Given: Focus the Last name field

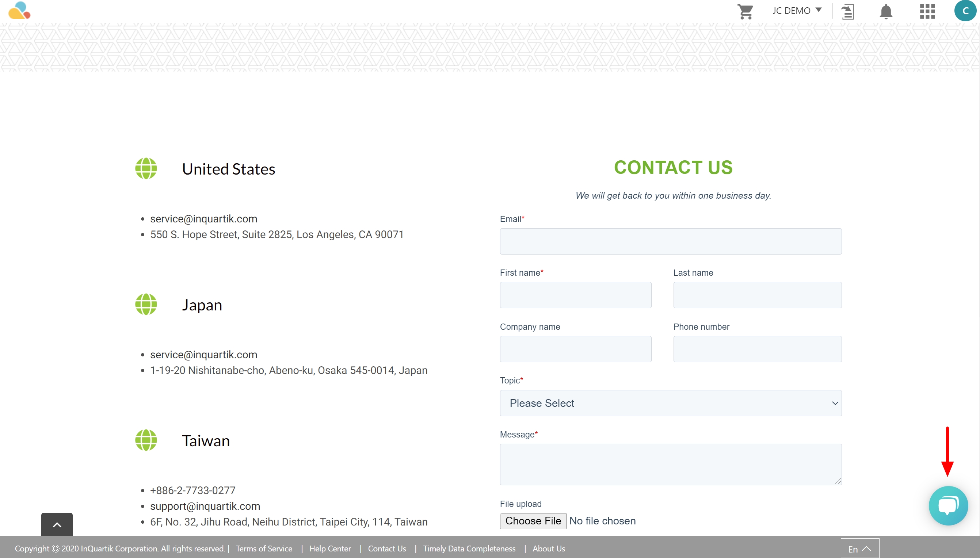Looking at the screenshot, I should click(x=757, y=295).
